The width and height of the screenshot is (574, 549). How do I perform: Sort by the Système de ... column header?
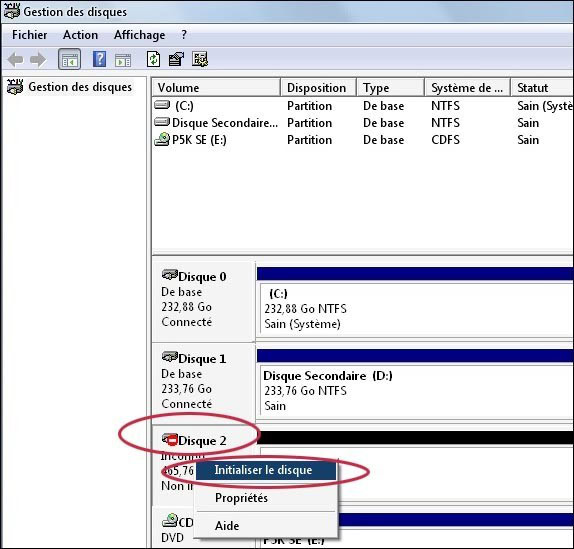467,88
